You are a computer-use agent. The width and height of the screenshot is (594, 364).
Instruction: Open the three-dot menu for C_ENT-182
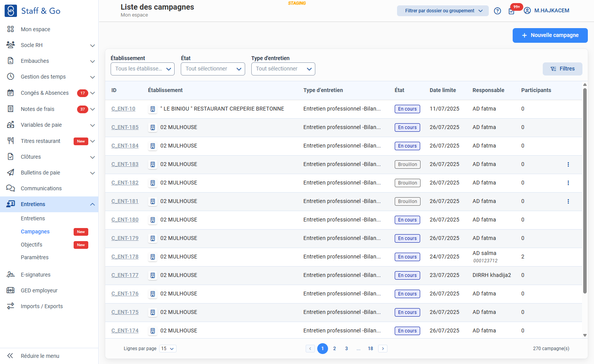point(568,183)
